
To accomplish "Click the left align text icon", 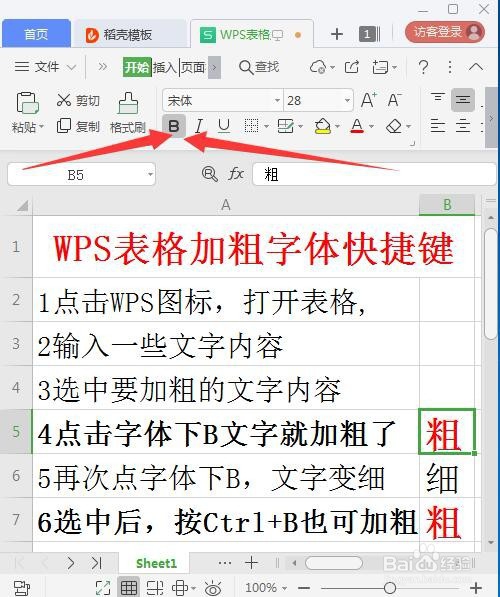I will (x=438, y=126).
